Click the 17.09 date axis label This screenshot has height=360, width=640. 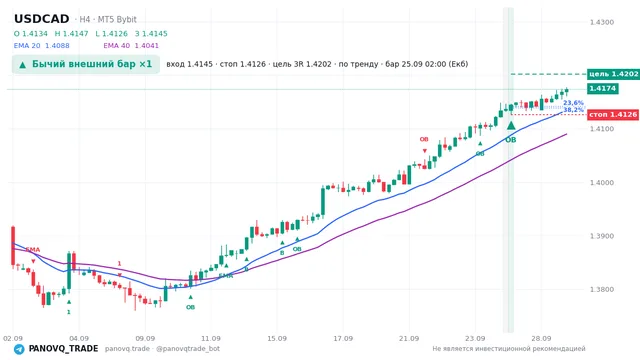pyautogui.click(x=343, y=339)
